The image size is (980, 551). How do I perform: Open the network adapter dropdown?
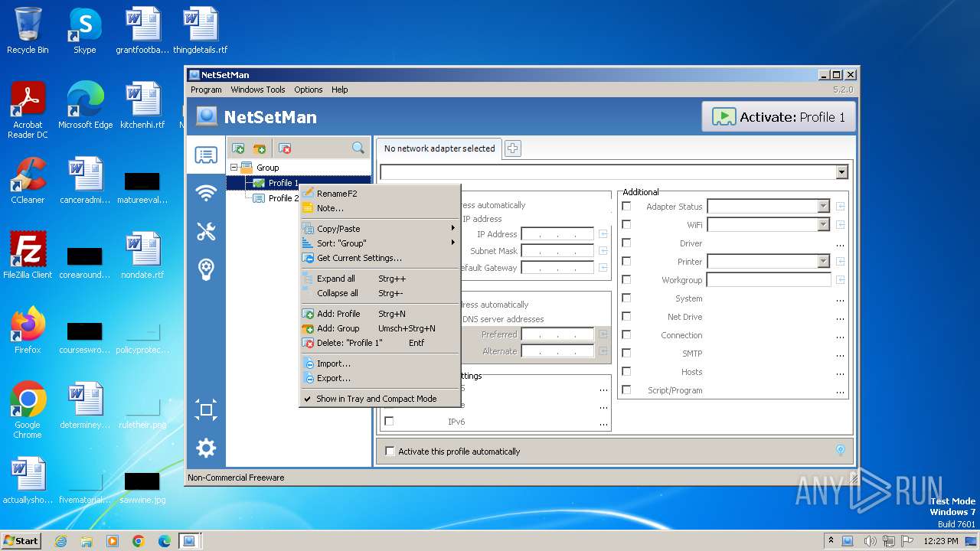(x=842, y=173)
